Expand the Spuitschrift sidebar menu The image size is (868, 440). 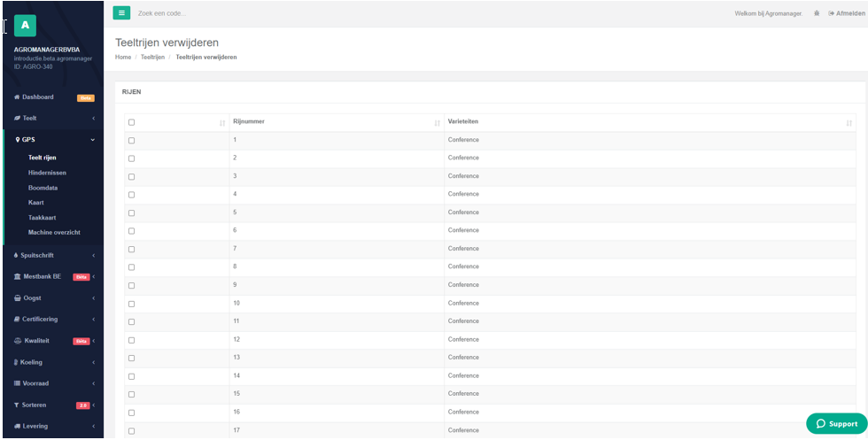pyautogui.click(x=53, y=256)
